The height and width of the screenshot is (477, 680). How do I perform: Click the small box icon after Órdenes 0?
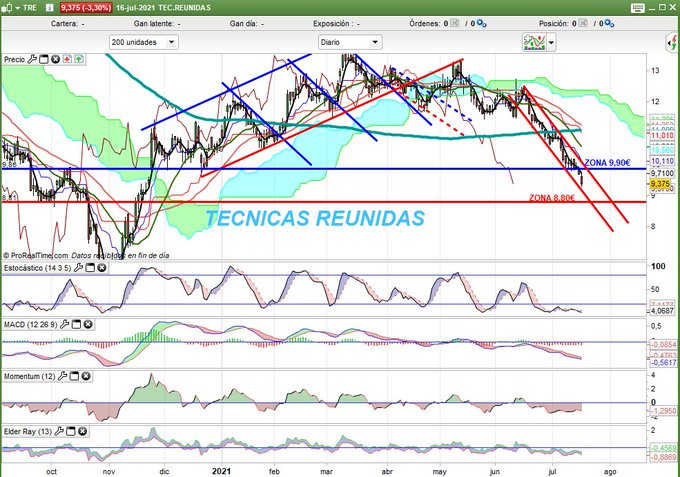(454, 23)
